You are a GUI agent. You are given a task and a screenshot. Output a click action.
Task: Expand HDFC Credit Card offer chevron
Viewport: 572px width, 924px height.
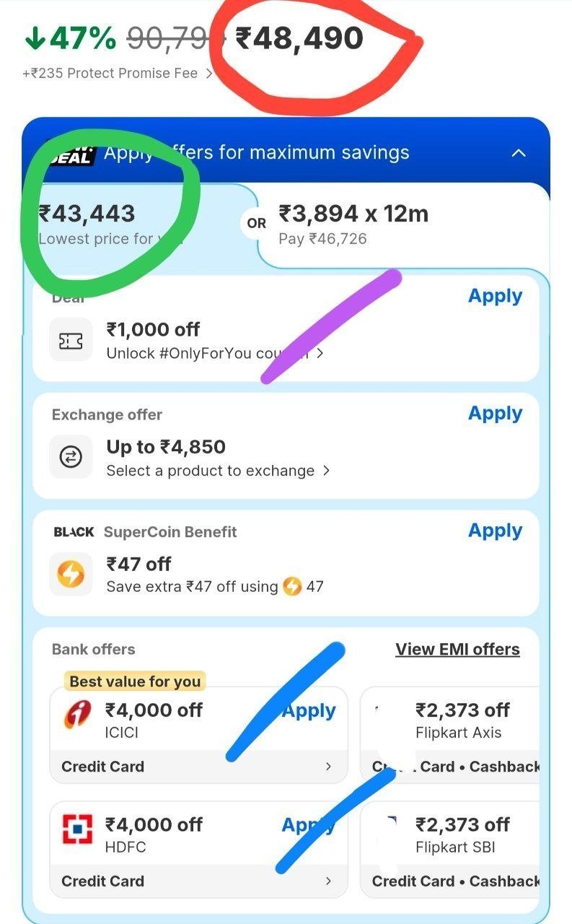click(328, 881)
